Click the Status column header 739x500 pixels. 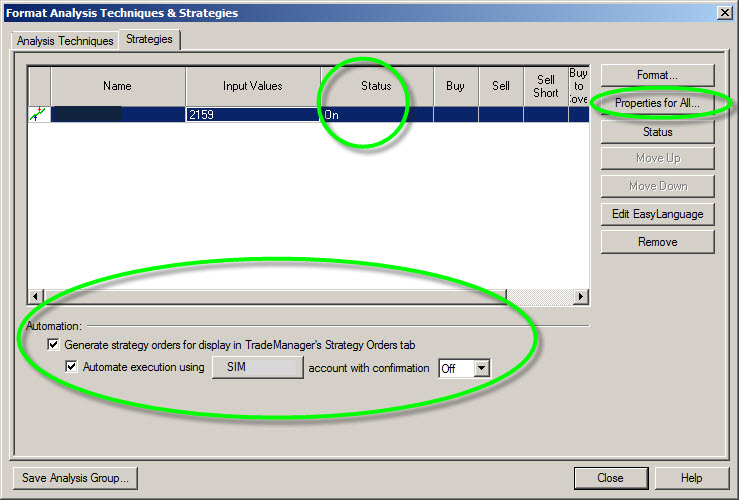pyautogui.click(x=377, y=86)
